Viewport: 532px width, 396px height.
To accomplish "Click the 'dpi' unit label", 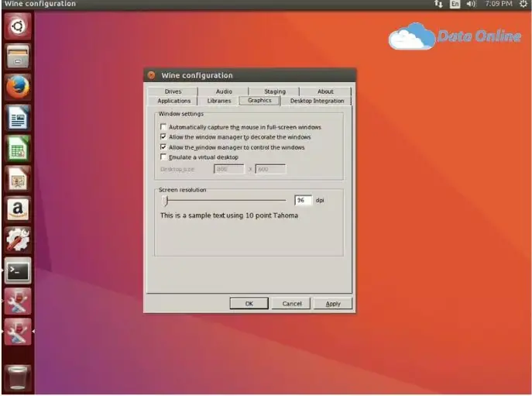I will (320, 201).
